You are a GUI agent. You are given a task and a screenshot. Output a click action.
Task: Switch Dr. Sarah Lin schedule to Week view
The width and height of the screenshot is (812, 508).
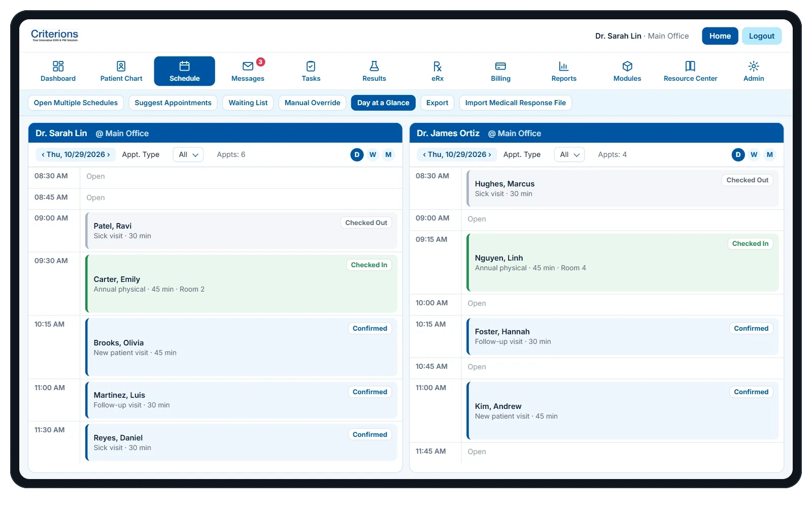coord(373,155)
